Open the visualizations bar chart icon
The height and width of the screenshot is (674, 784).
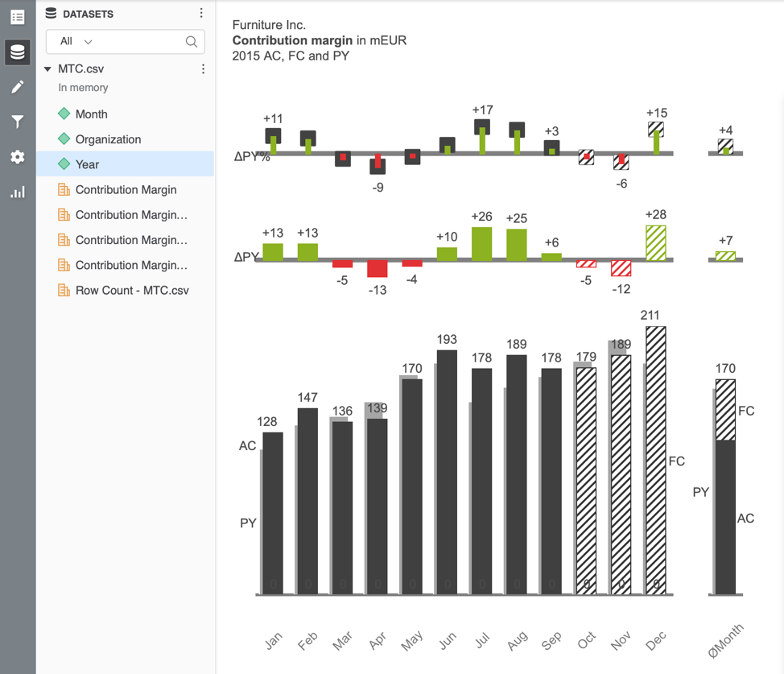pyautogui.click(x=17, y=192)
